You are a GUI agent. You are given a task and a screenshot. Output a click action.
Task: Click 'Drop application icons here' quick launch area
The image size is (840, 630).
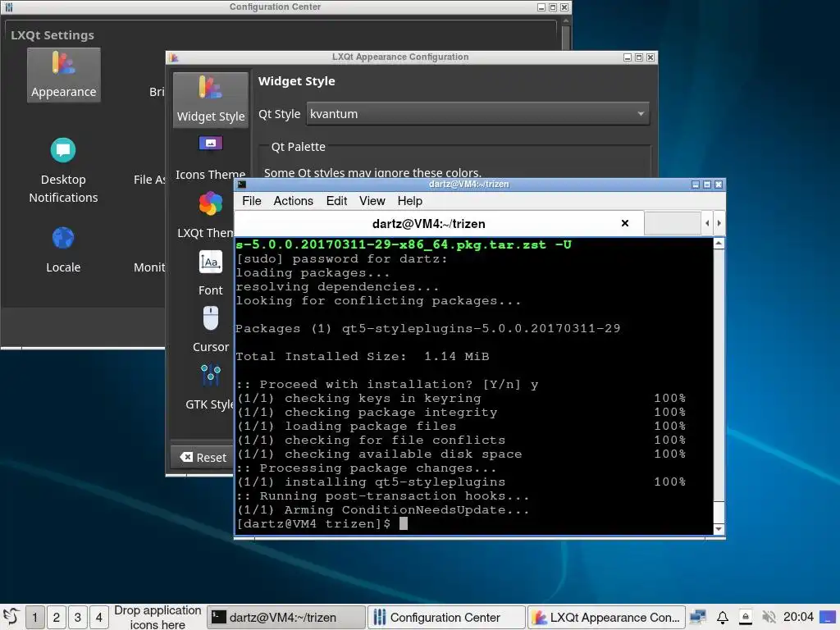pos(157,617)
